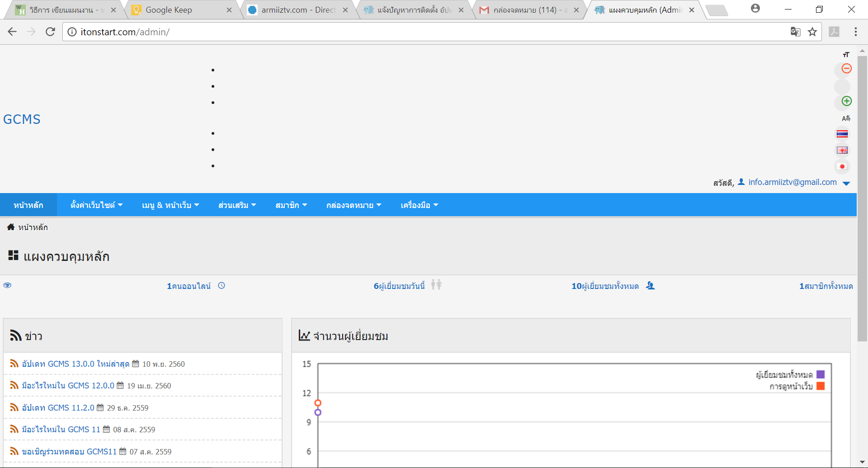The width and height of the screenshot is (868, 468).
Task: Select หน้าหลัก in the blue navigation bar
Action: (x=28, y=205)
